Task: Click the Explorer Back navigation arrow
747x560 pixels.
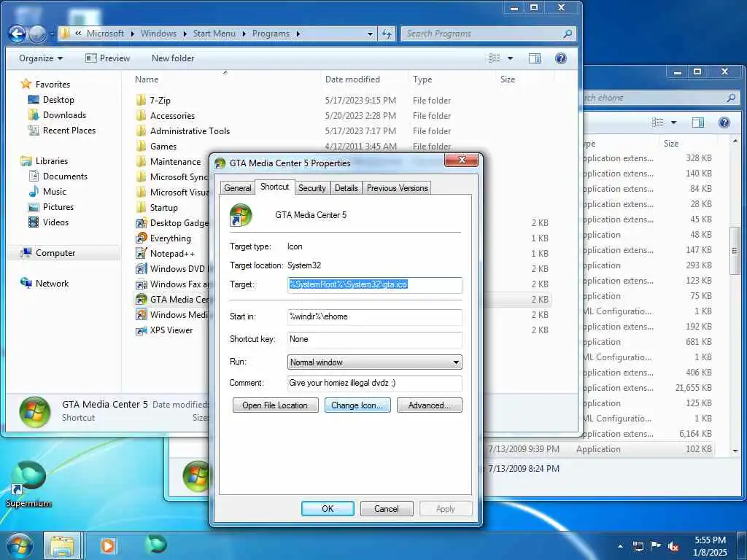Action: point(18,34)
